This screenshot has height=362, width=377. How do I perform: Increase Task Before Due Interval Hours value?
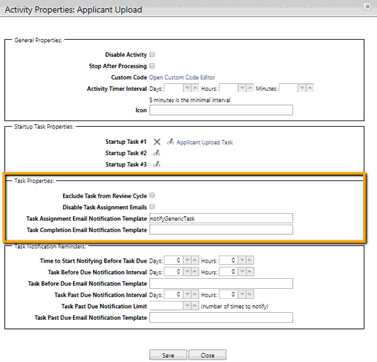(250, 272)
